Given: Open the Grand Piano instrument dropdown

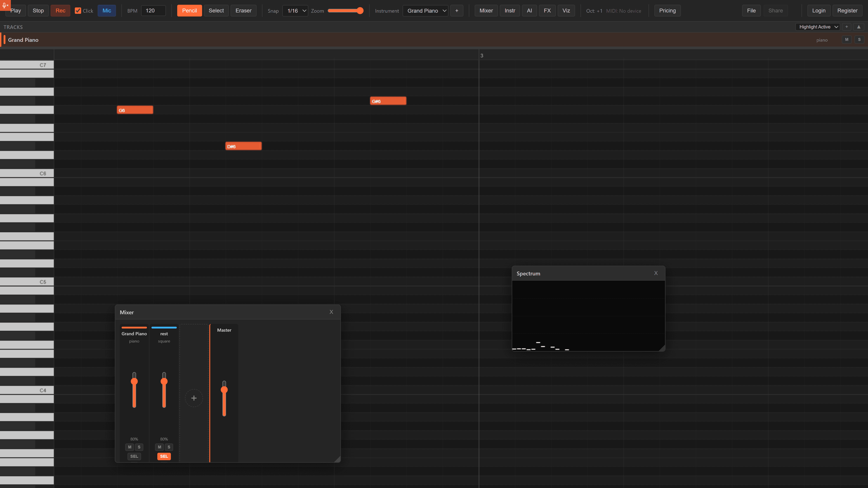Looking at the screenshot, I should 425,10.
